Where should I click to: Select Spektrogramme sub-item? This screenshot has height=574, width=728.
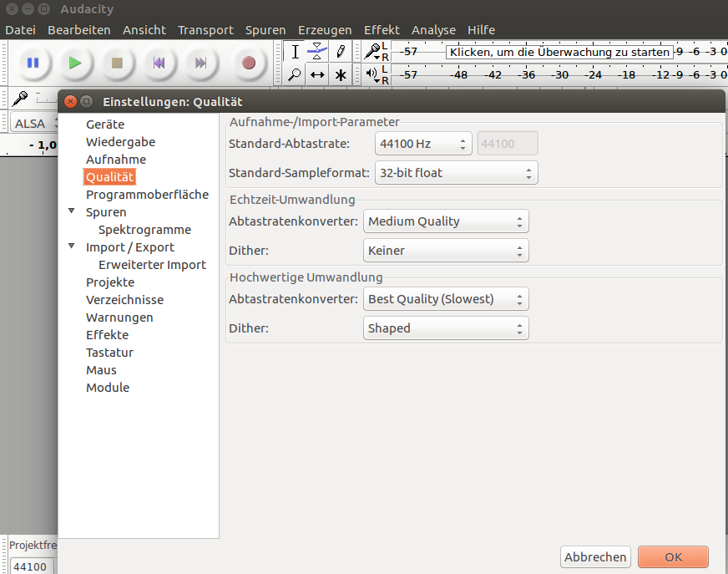145,230
